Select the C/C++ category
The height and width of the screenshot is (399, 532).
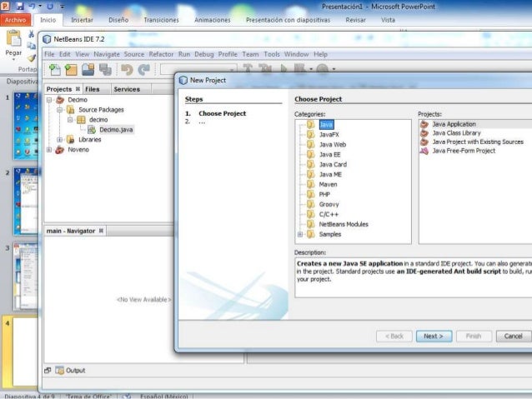329,214
